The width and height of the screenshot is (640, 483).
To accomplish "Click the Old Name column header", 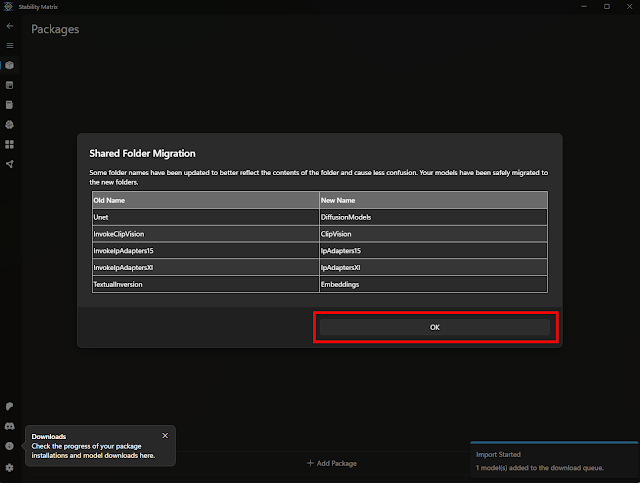I will 205,200.
